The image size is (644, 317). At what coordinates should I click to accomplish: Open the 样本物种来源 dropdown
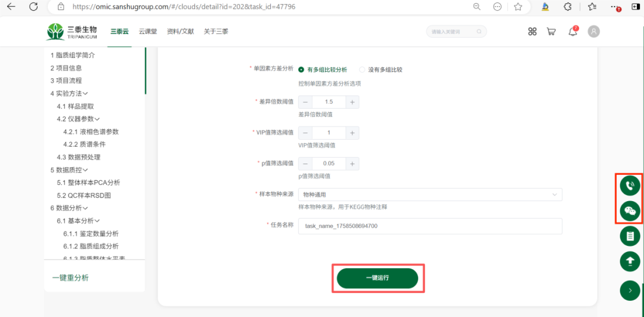point(430,195)
